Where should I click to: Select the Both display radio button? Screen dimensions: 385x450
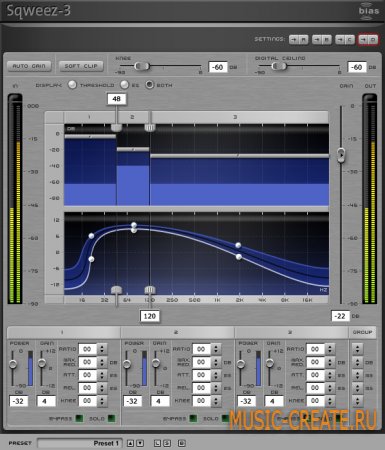150,85
